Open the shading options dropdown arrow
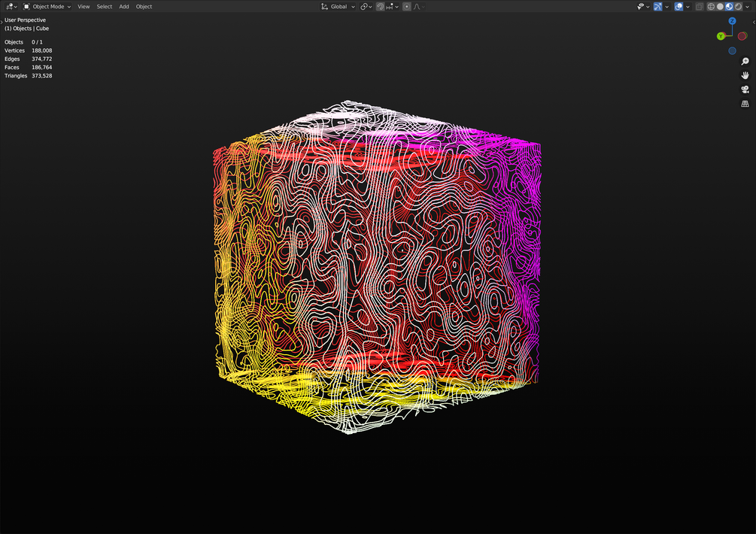The height and width of the screenshot is (534, 756). click(x=747, y=7)
